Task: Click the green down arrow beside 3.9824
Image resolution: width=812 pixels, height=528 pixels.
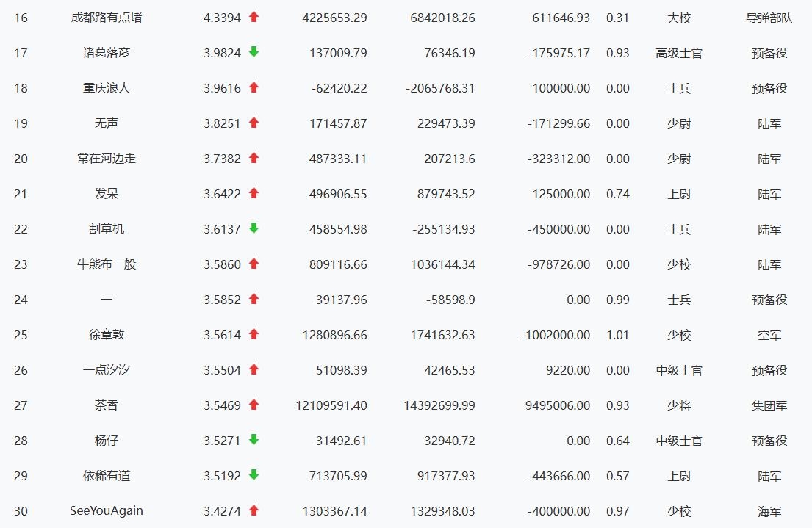Action: click(x=254, y=52)
